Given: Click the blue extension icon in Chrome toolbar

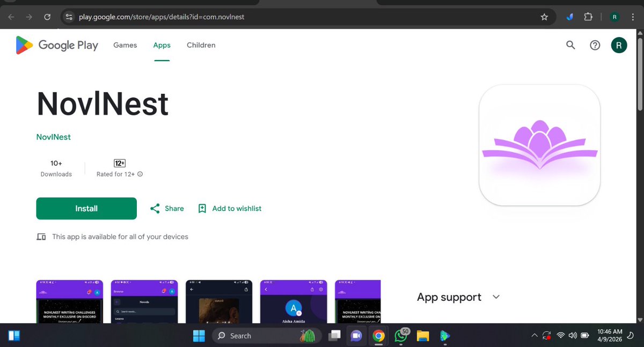Looking at the screenshot, I should (x=570, y=17).
